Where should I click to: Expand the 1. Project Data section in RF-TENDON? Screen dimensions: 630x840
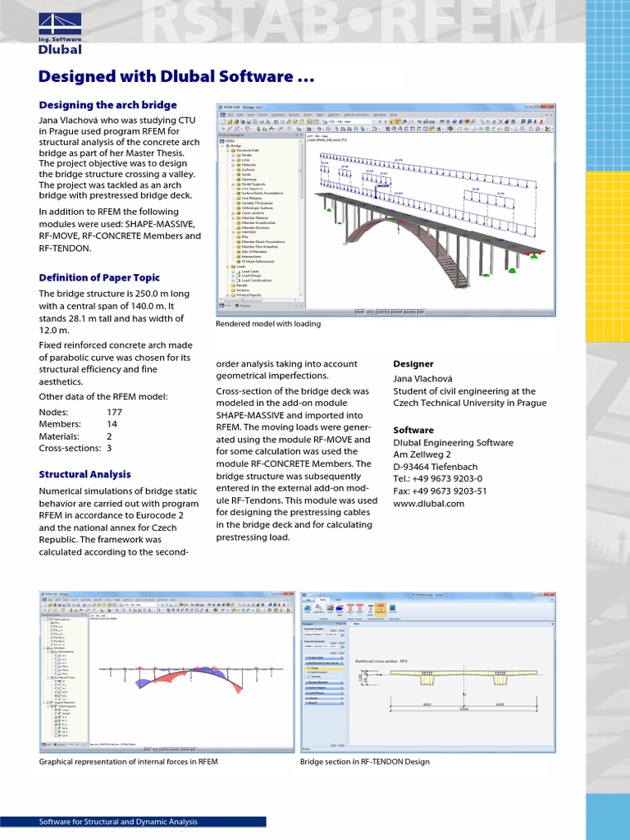coord(325,658)
